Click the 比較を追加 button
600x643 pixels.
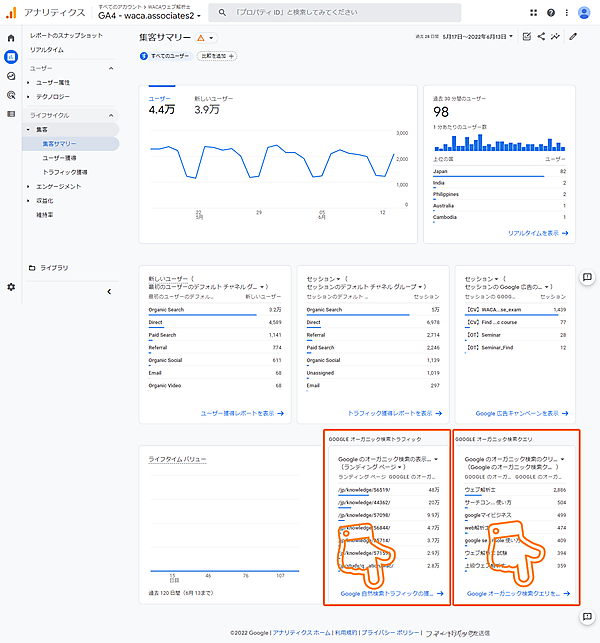click(x=217, y=56)
